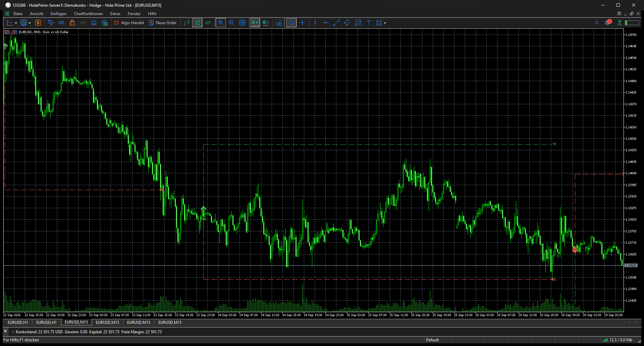Restore the inner chart window
The image size is (644, 346).
[632, 14]
